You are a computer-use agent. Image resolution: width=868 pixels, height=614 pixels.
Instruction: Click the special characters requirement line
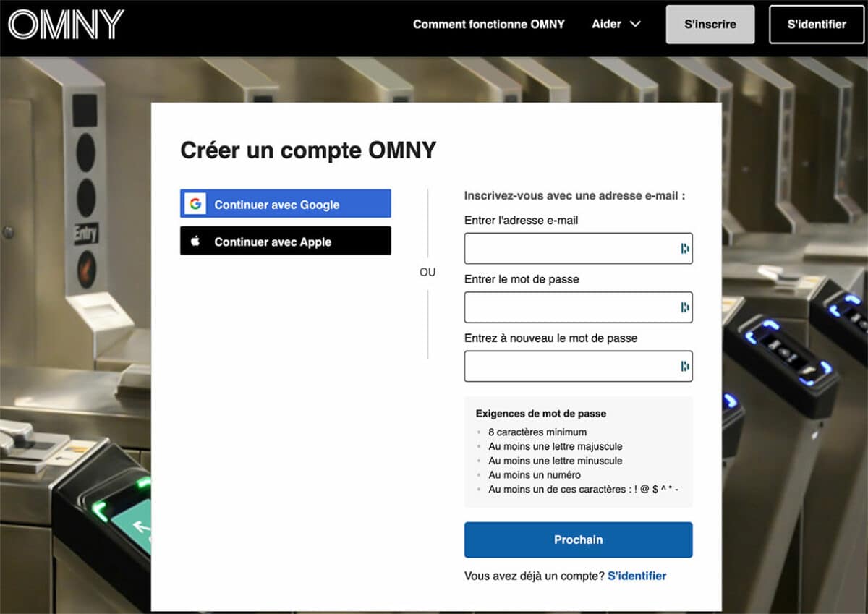[x=584, y=489]
